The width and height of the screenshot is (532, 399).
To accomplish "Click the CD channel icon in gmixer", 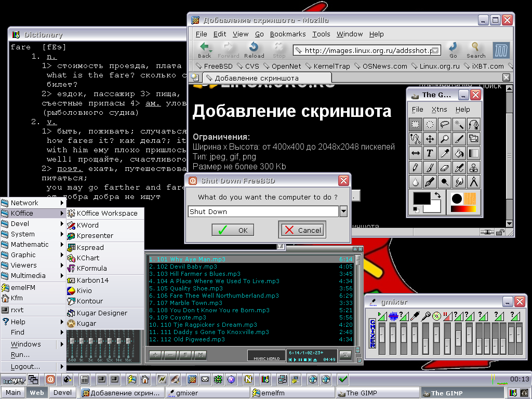I will tap(436, 316).
